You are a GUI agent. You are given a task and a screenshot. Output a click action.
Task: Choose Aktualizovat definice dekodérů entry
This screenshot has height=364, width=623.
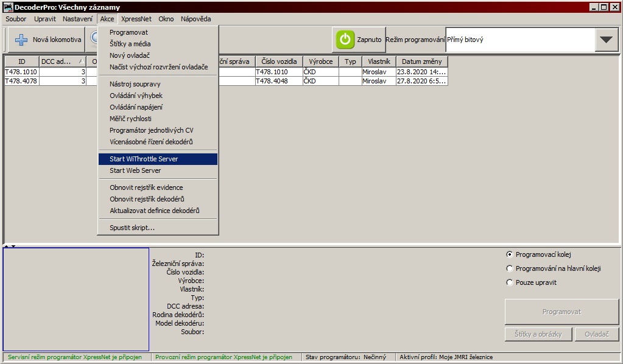coord(158,211)
